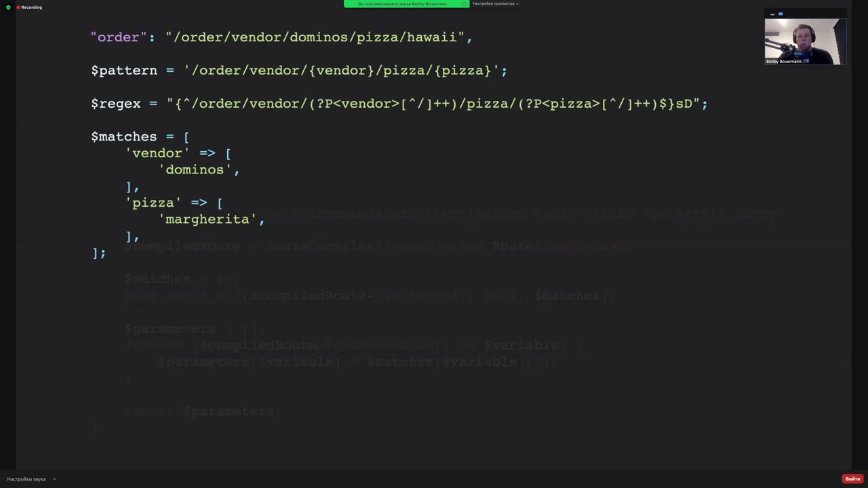Open the Настройки просмотра view options dropdown
Image resolution: width=868 pixels, height=488 pixels.
(496, 4)
